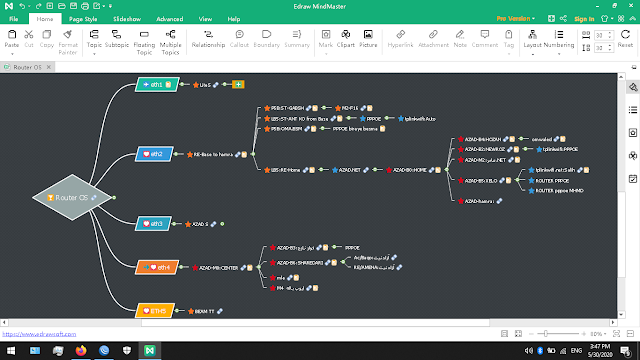The height and width of the screenshot is (360, 640).
Task: Collapse the ETH5 branch toggle
Action: pyautogui.click(x=177, y=311)
